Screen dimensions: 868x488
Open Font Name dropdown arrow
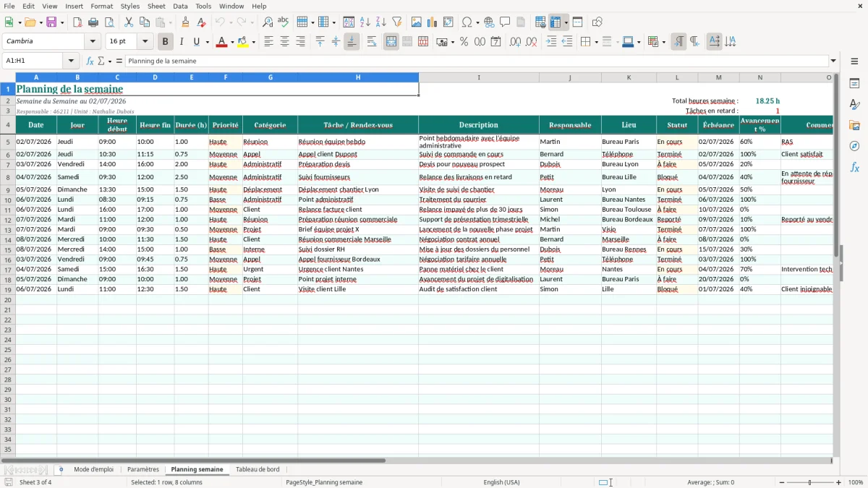pyautogui.click(x=92, y=42)
